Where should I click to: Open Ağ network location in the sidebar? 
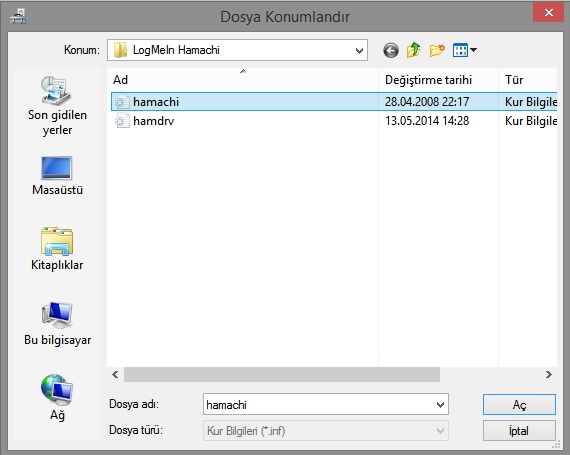57,398
